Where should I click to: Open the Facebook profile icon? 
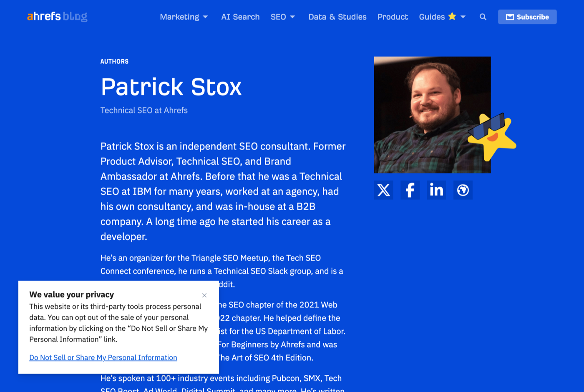(x=410, y=190)
